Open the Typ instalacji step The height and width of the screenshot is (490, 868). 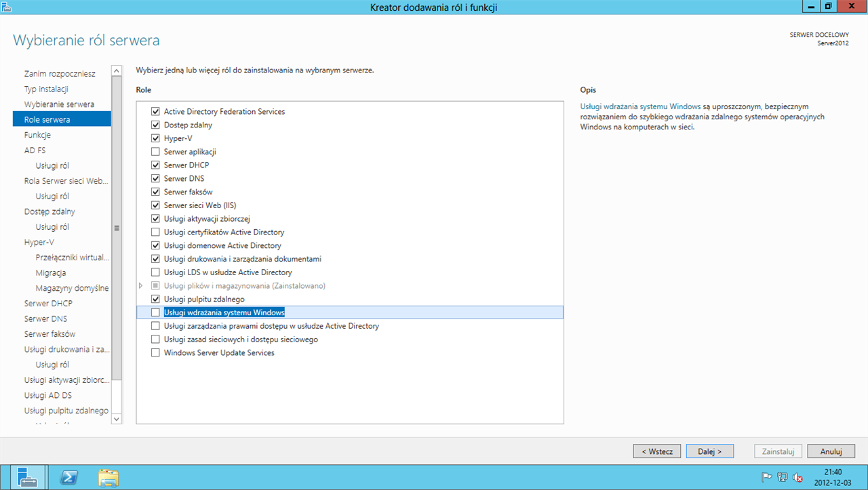46,89
